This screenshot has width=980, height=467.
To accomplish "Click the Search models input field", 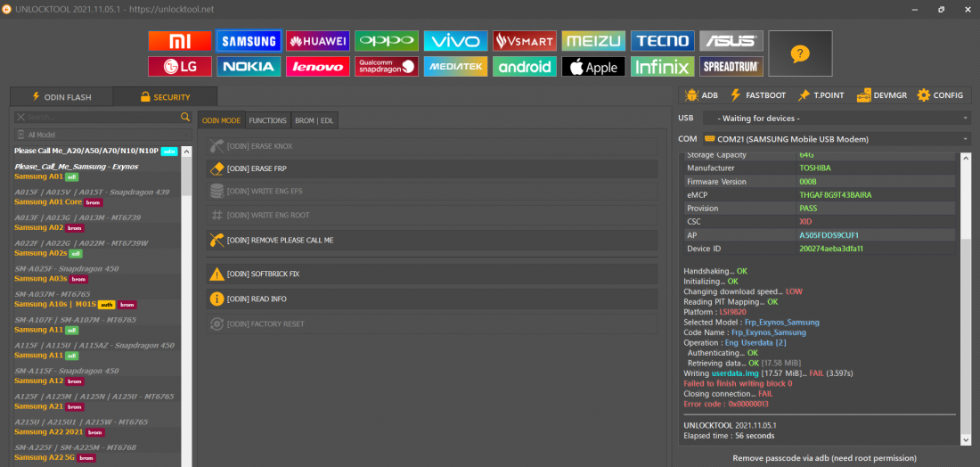I will coord(103,117).
